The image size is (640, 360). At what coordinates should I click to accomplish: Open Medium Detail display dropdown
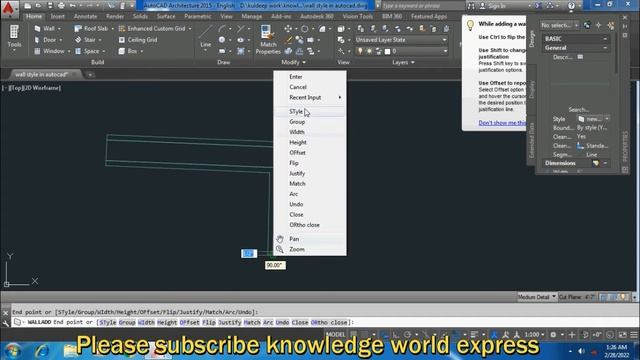pyautogui.click(x=536, y=297)
